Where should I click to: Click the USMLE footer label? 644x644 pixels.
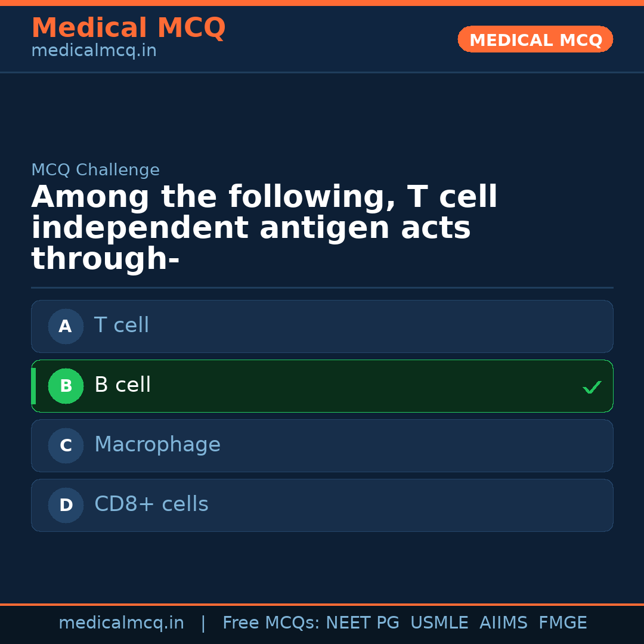coord(439,623)
